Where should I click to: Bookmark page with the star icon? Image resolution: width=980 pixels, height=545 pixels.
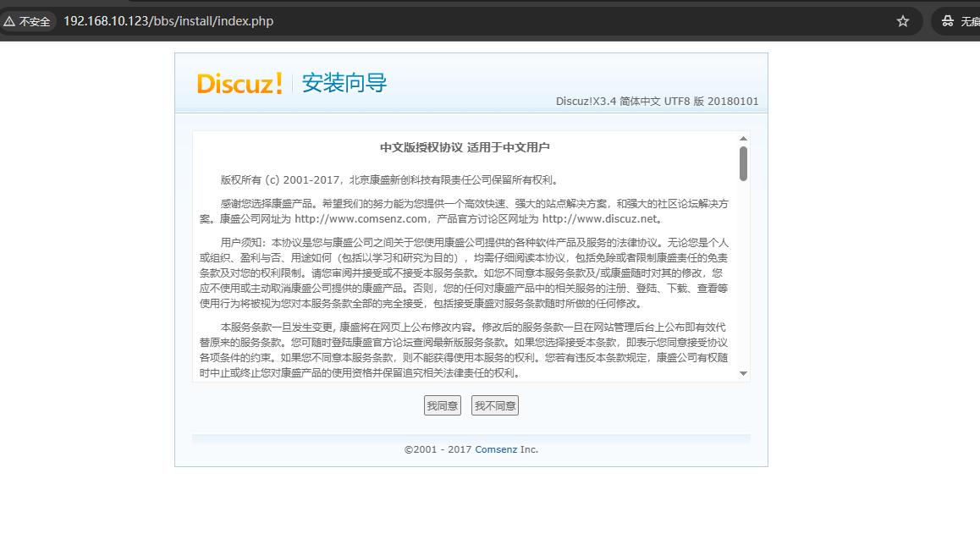point(902,21)
